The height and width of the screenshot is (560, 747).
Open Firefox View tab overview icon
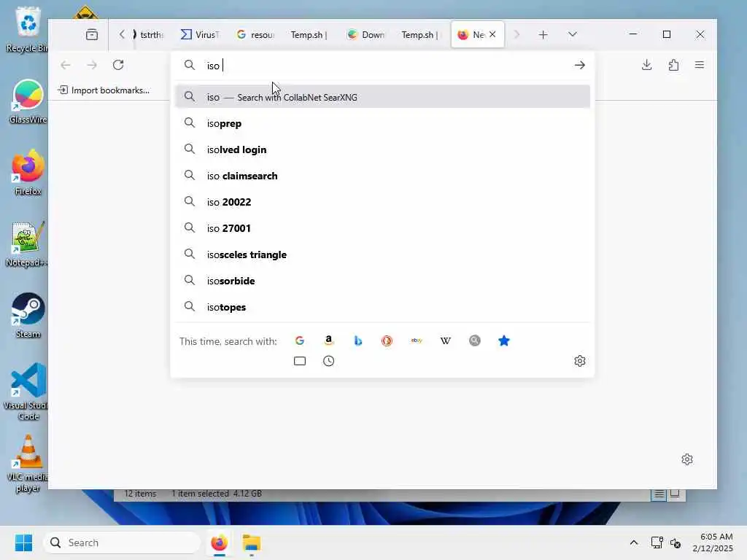coord(91,35)
